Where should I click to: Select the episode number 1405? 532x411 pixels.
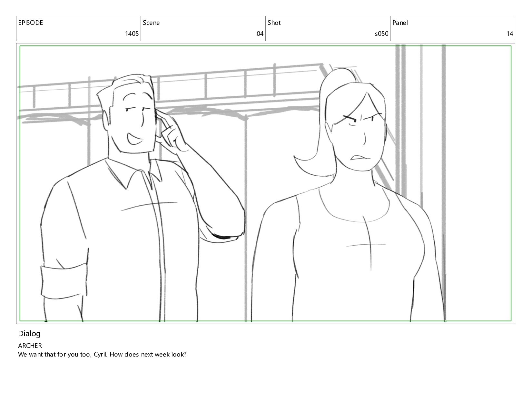click(132, 34)
